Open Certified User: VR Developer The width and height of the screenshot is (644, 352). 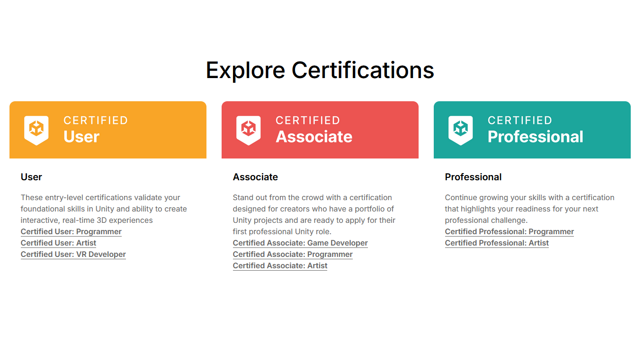pos(73,254)
